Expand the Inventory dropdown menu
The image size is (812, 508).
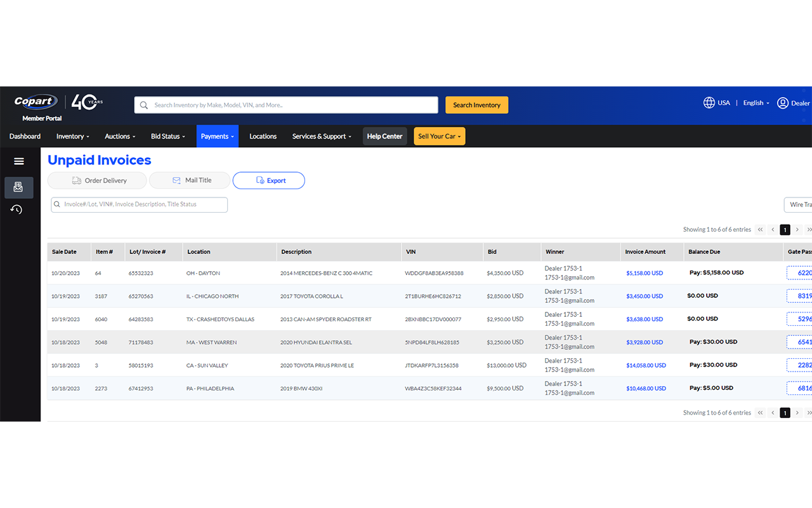coord(72,137)
